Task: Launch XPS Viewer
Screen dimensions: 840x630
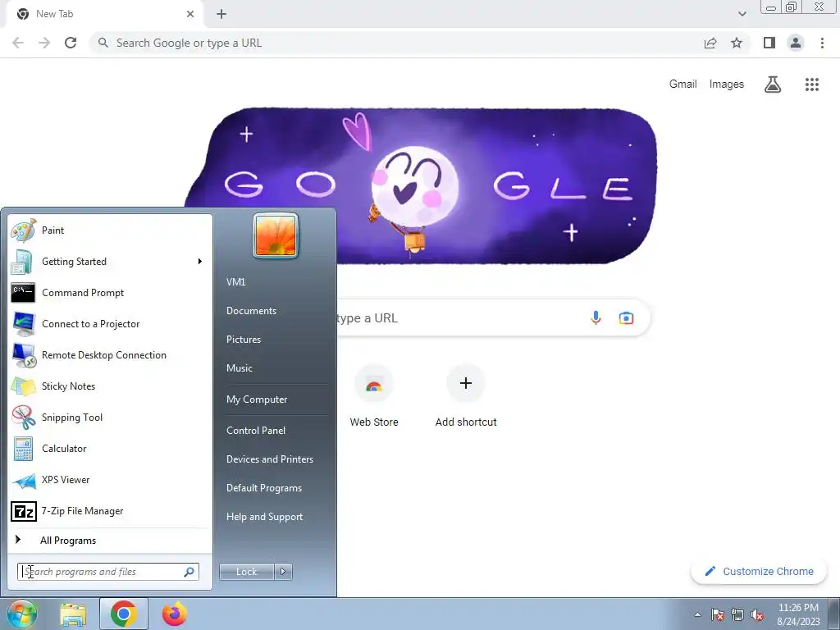Action: coord(110,479)
